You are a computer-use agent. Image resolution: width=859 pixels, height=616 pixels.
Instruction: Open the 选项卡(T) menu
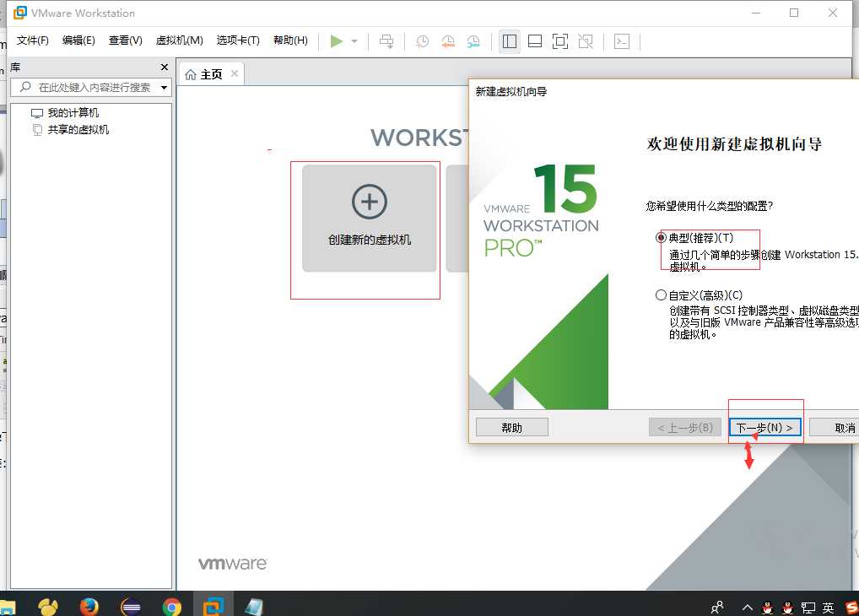(238, 41)
